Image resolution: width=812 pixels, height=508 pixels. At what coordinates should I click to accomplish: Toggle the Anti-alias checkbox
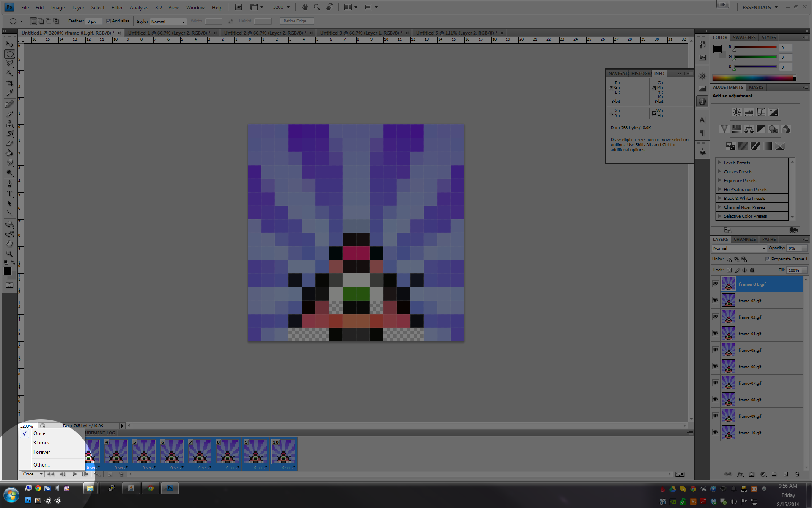tap(108, 21)
